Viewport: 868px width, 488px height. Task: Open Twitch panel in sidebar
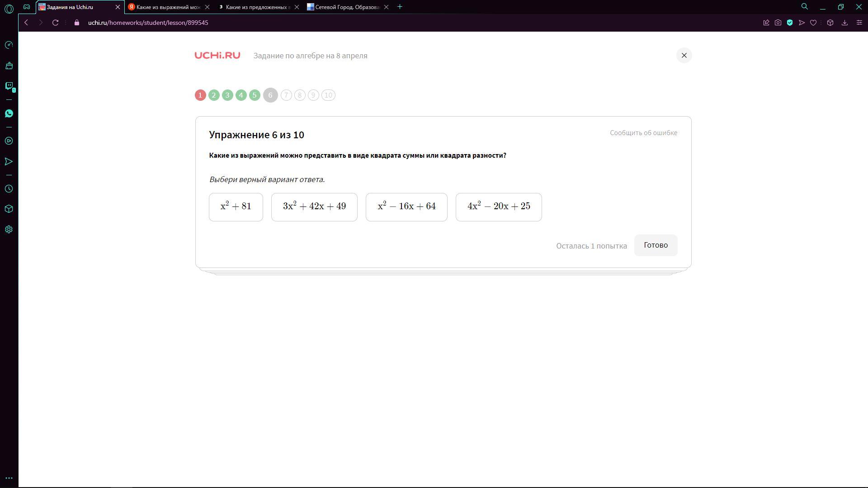(x=9, y=86)
